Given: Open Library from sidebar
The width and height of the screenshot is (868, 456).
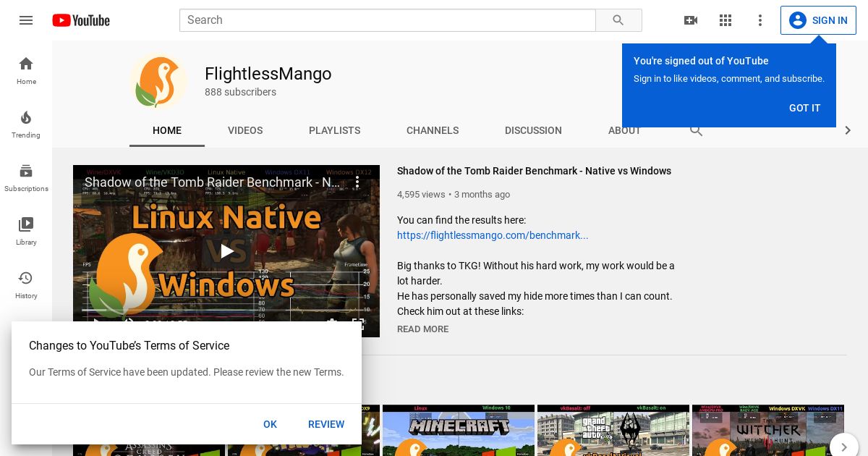Looking at the screenshot, I should pos(26,231).
